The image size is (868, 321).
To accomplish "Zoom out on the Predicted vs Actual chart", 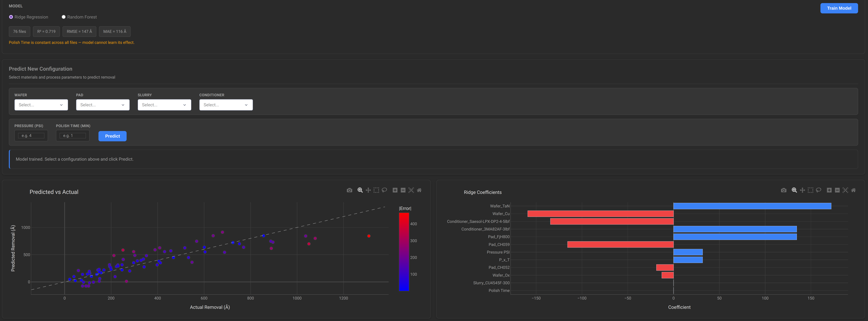I will pos(403,190).
